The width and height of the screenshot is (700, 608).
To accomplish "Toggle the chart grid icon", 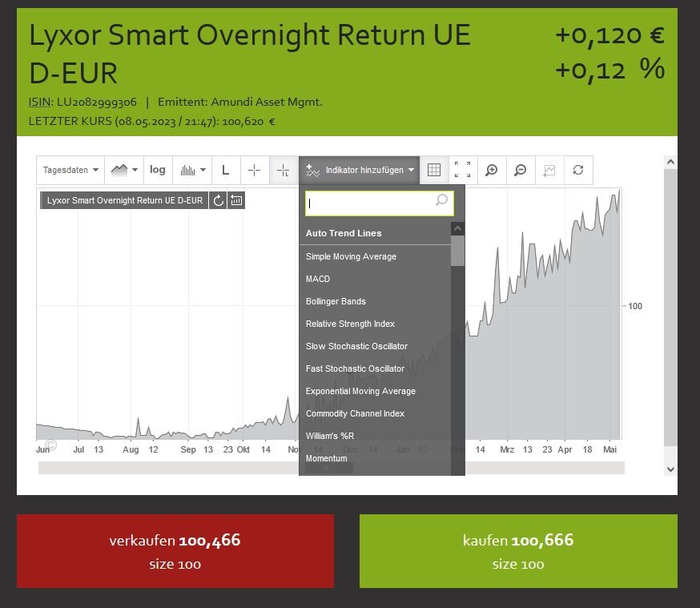I will (x=434, y=170).
